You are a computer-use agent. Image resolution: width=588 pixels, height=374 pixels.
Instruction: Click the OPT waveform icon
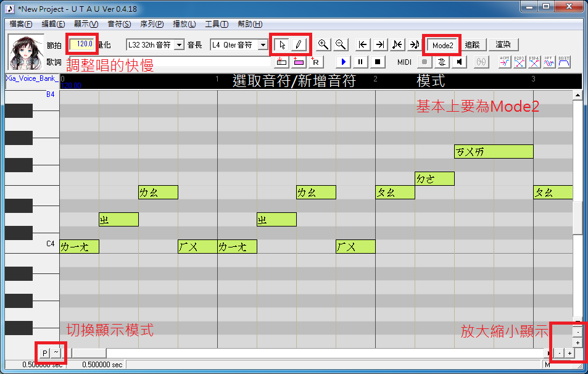click(549, 62)
